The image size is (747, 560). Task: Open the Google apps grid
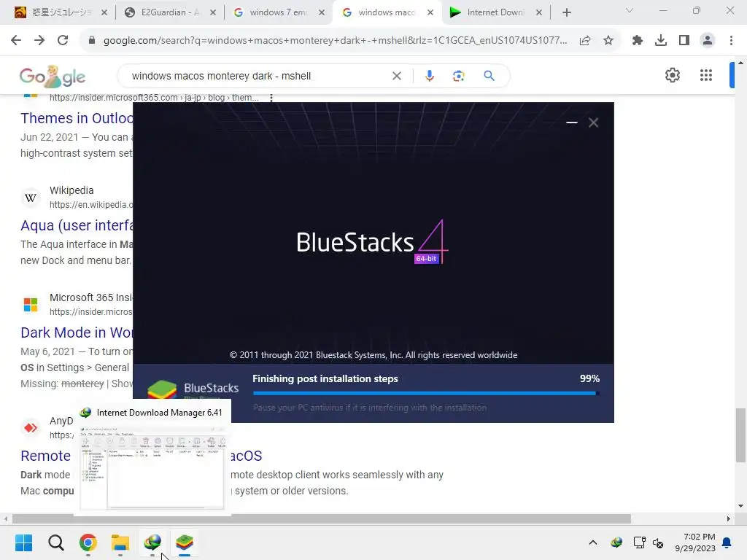coord(706,75)
